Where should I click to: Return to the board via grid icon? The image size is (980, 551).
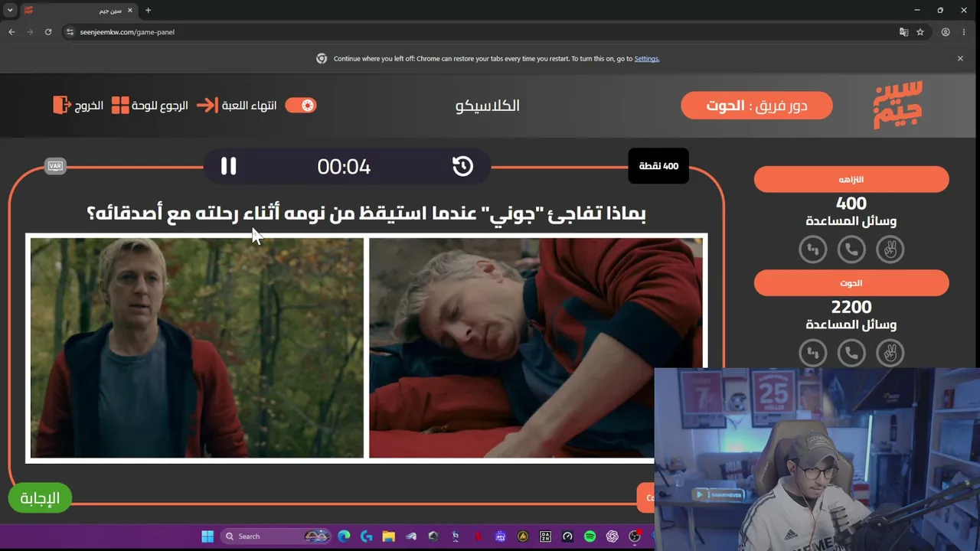(x=120, y=105)
